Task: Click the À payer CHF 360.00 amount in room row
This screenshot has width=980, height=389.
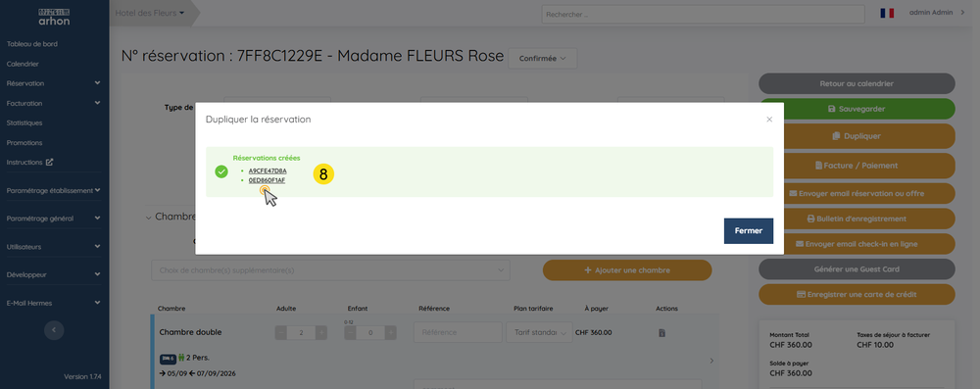Action: click(593, 333)
